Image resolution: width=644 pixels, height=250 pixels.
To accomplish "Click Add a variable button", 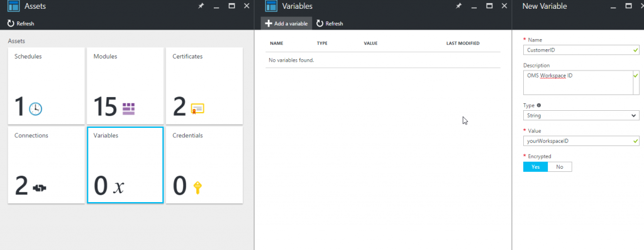I will click(286, 23).
